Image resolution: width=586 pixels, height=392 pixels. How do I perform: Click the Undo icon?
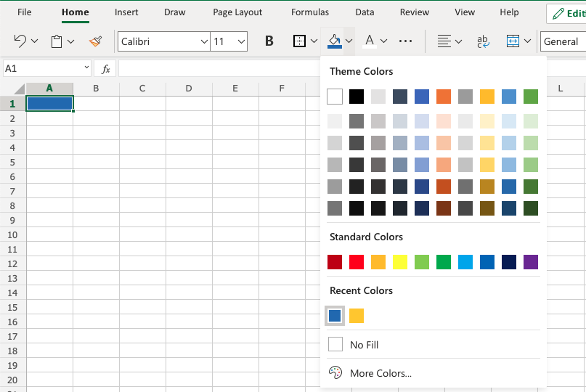(20, 41)
